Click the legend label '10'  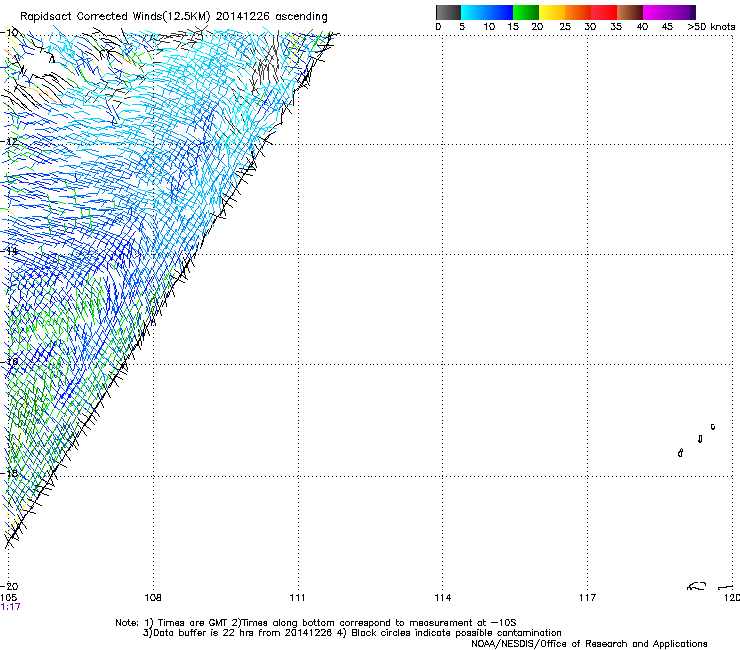(x=489, y=27)
